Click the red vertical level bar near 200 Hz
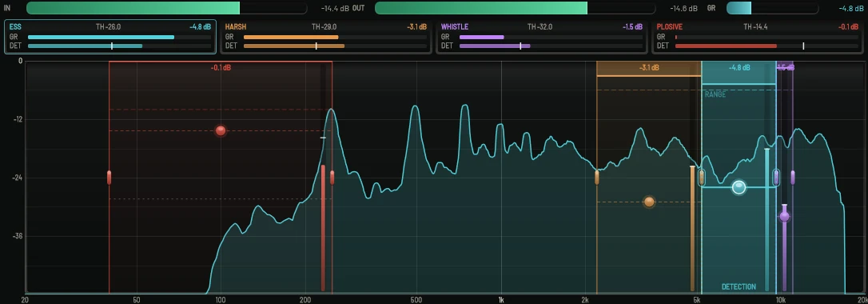Image resolution: width=868 pixels, height=304 pixels. 323,227
